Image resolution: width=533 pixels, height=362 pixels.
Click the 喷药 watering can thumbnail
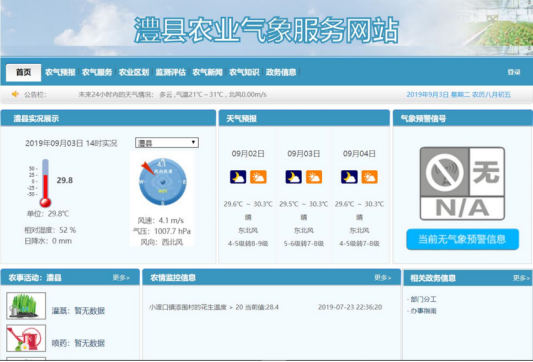point(26,338)
